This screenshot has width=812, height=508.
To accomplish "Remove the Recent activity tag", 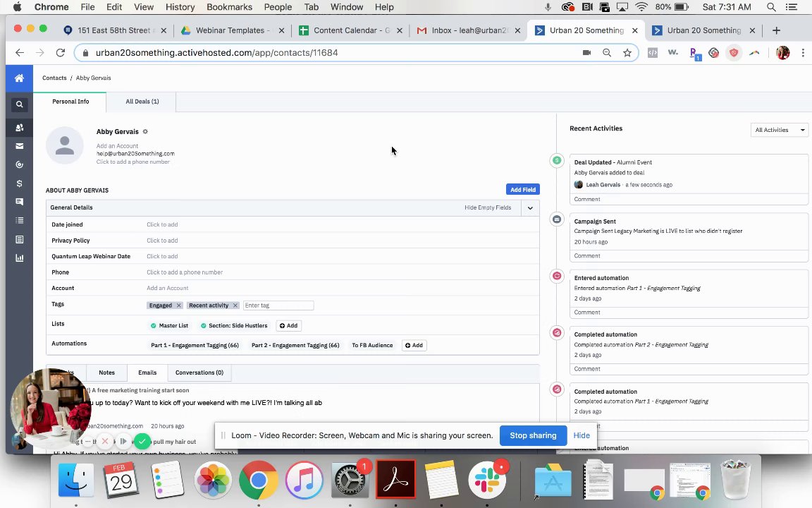I will coord(235,306).
